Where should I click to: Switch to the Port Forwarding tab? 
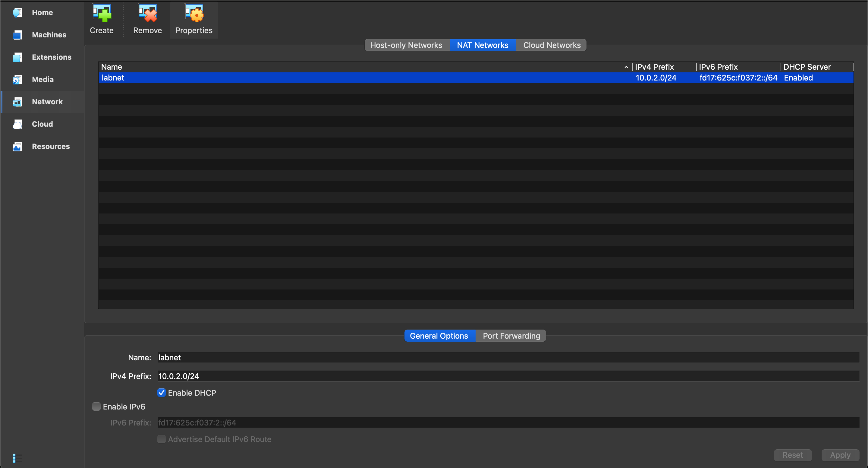[x=511, y=336]
